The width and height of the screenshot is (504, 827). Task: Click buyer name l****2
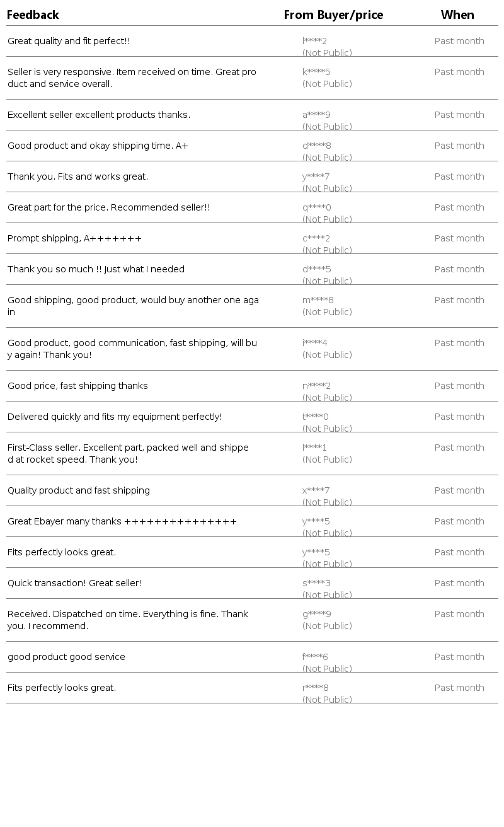pos(314,41)
